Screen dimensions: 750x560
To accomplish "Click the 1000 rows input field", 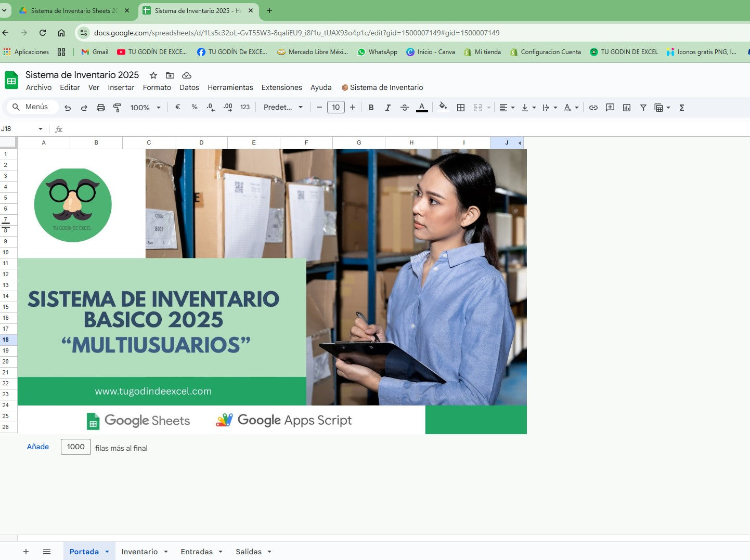I will pyautogui.click(x=75, y=447).
